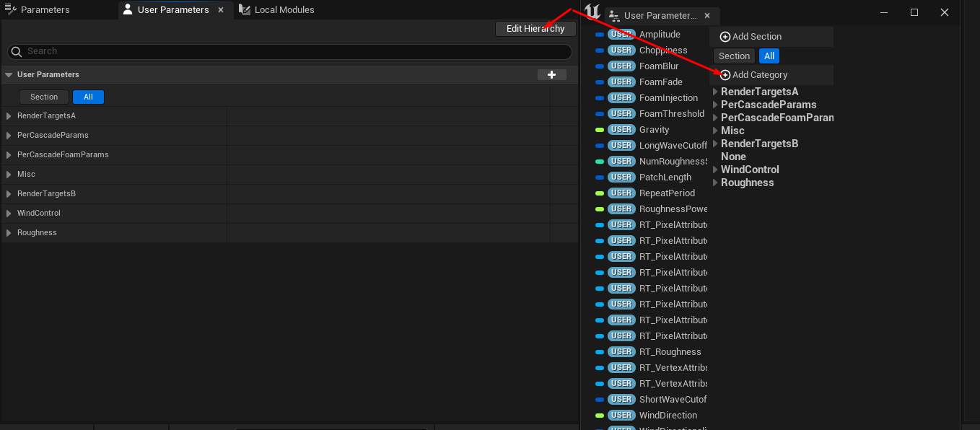Select the FoamThreshold user parameter

671,114
